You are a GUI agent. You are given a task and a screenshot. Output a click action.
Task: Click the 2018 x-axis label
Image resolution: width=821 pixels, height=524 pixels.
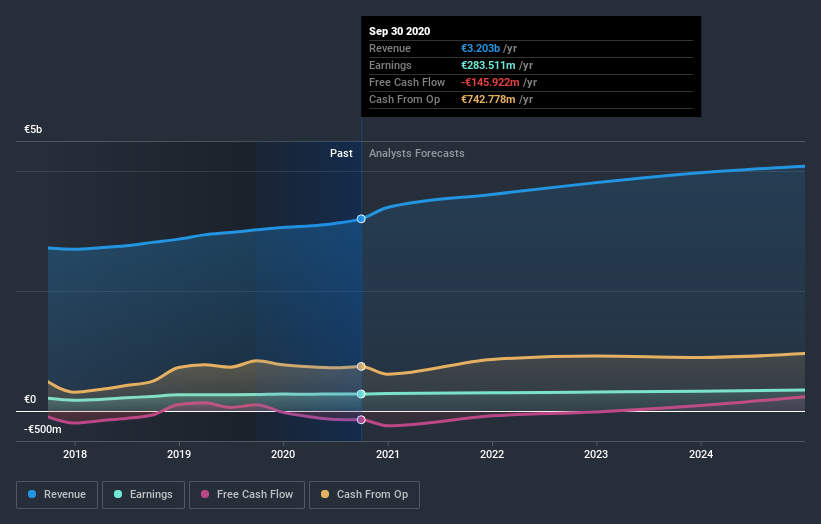[75, 454]
